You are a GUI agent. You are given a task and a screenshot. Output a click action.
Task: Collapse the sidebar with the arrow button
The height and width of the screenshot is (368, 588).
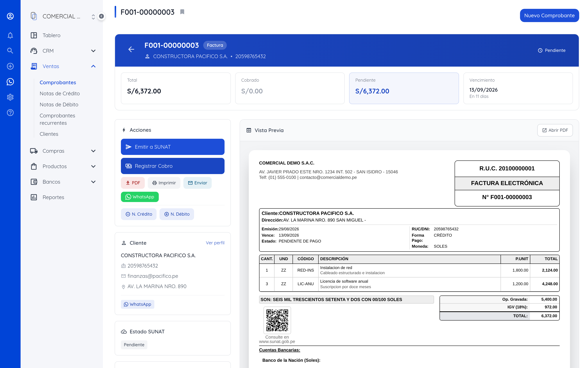tap(101, 16)
